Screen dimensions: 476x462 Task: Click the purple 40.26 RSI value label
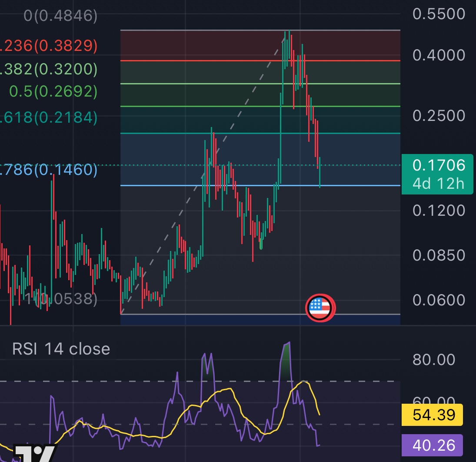432,445
